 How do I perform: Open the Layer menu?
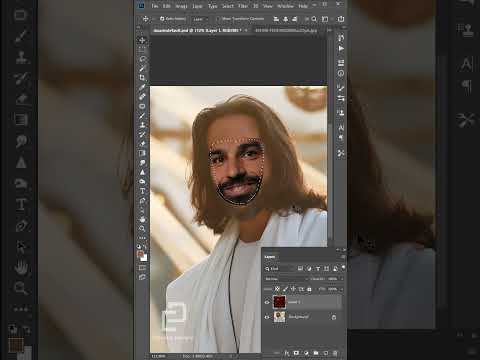click(x=197, y=6)
